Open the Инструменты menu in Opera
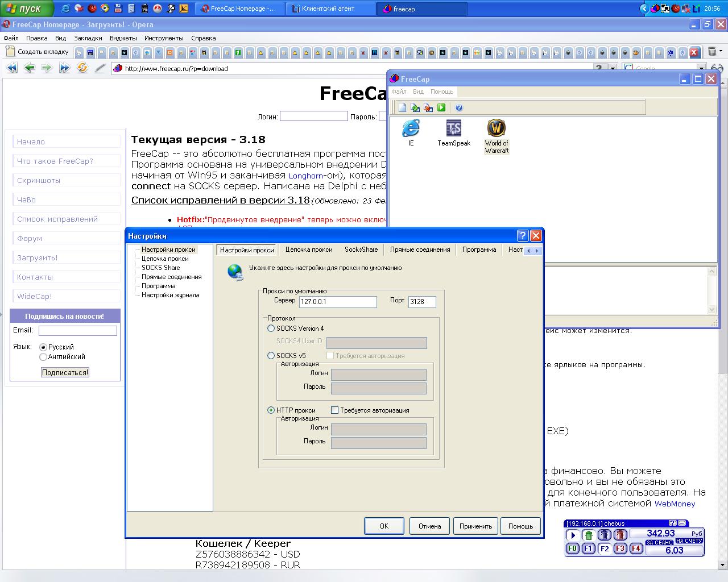The width and height of the screenshot is (728, 582). (x=164, y=38)
